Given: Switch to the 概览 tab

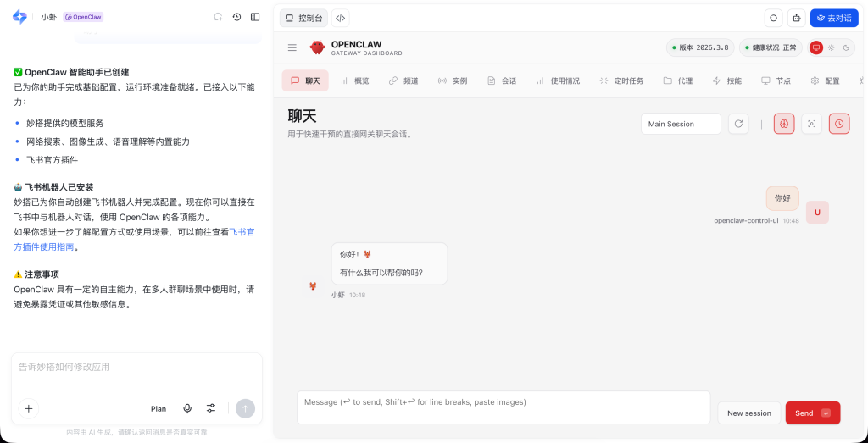Looking at the screenshot, I should click(x=354, y=80).
